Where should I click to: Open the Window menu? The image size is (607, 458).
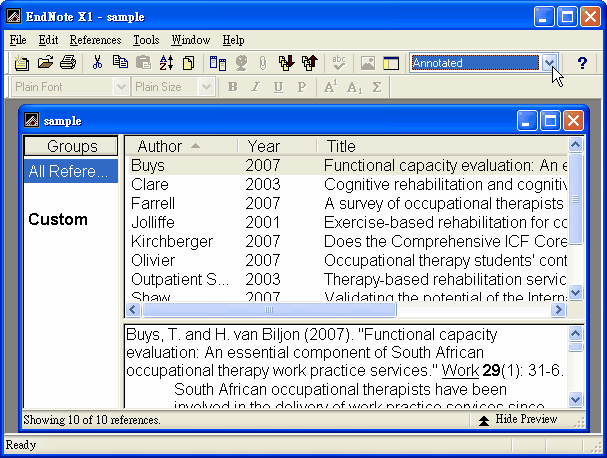tap(191, 40)
